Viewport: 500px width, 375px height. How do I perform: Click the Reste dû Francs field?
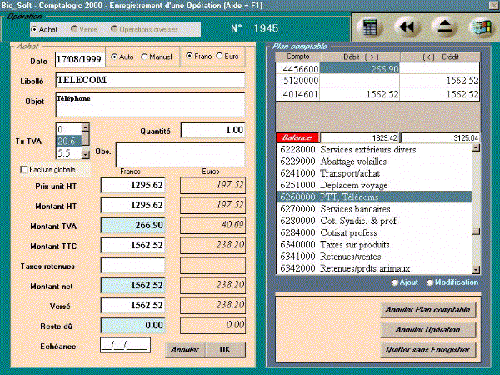point(133,325)
